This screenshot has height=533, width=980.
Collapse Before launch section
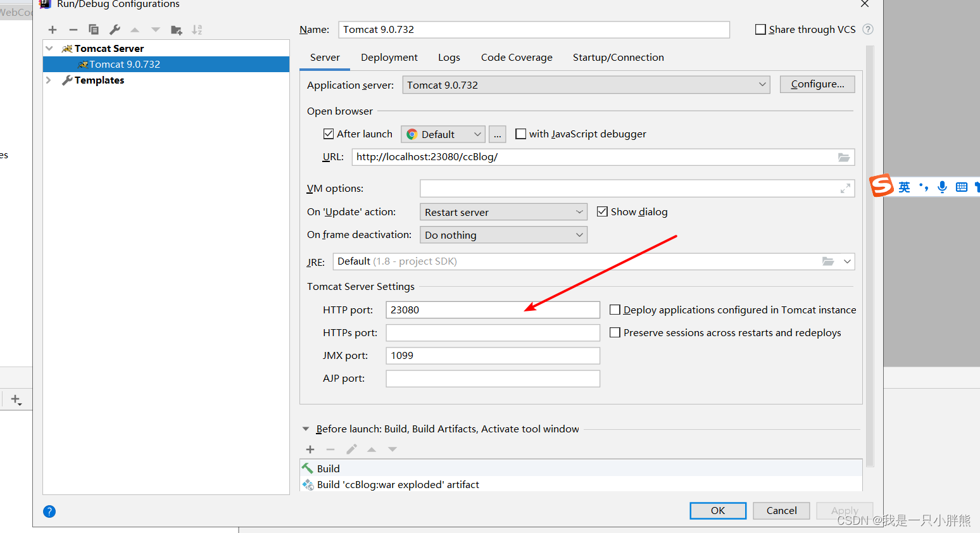click(x=306, y=429)
